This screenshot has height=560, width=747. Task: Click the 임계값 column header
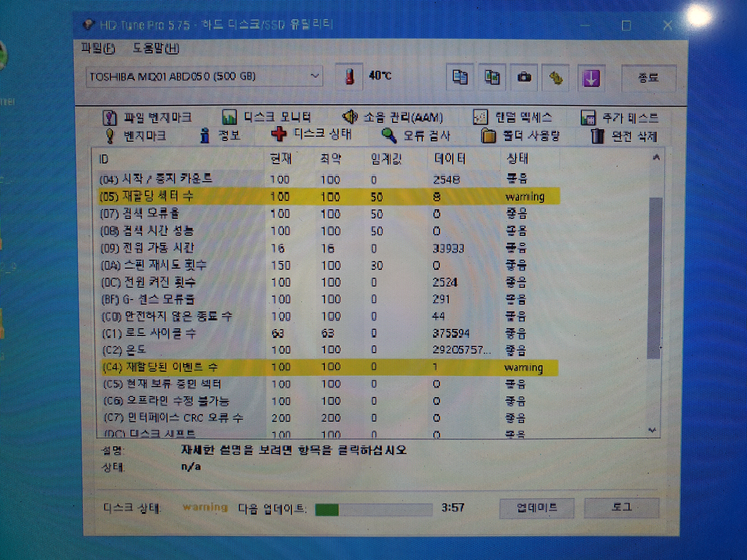coord(386,159)
